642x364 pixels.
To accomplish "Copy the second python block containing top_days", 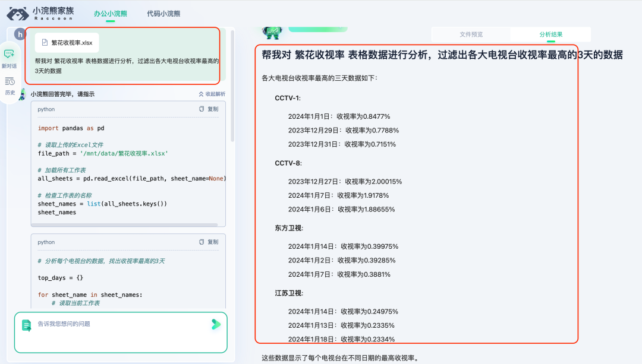I will pyautogui.click(x=209, y=242).
